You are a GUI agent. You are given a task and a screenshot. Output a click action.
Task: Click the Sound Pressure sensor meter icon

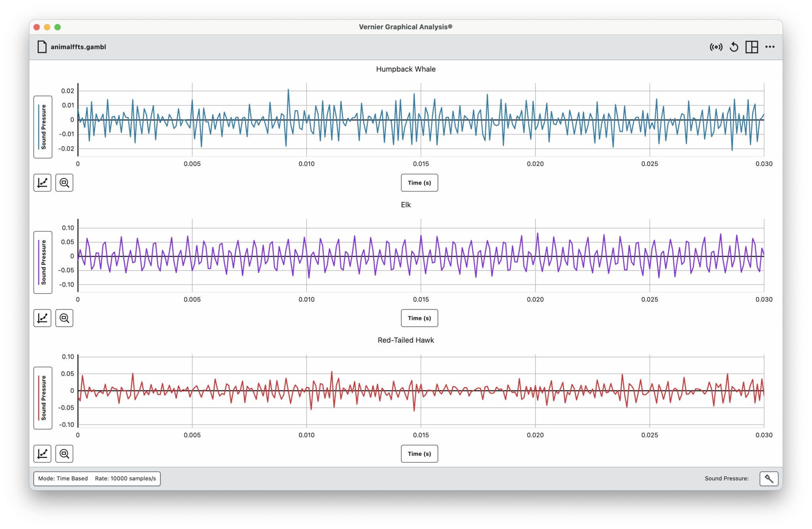769,479
